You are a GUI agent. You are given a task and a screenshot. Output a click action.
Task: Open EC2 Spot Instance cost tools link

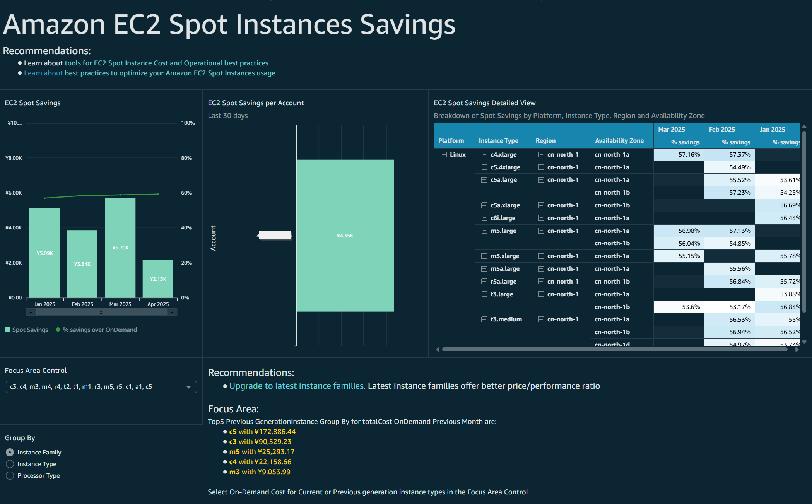(x=166, y=63)
